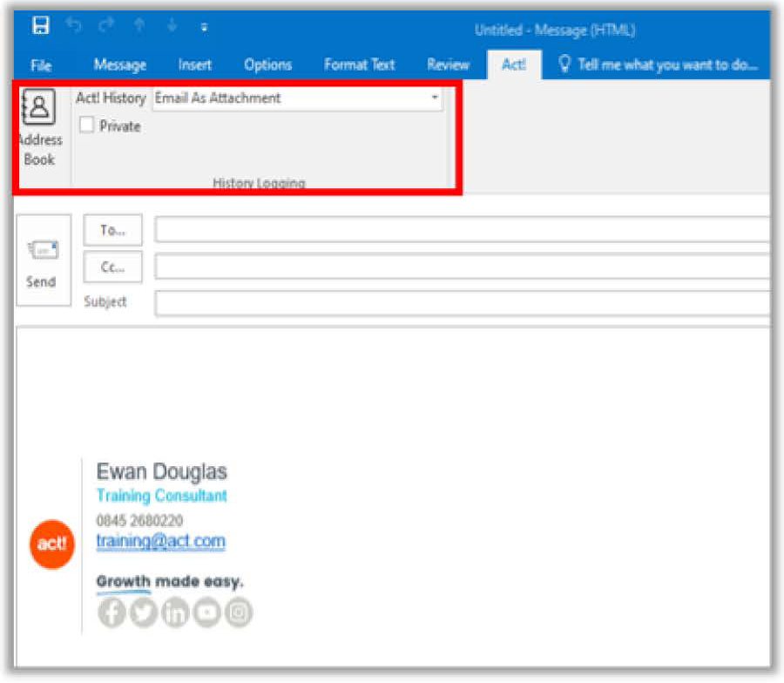The width and height of the screenshot is (784, 683).
Task: Switch to the Format Text tab
Action: [x=359, y=64]
